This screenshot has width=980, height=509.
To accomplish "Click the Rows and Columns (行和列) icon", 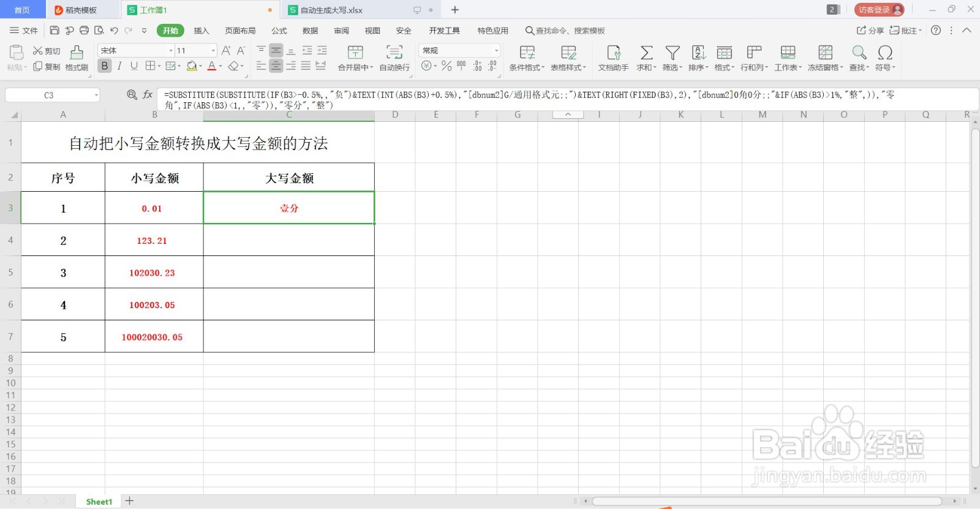I will tap(754, 52).
